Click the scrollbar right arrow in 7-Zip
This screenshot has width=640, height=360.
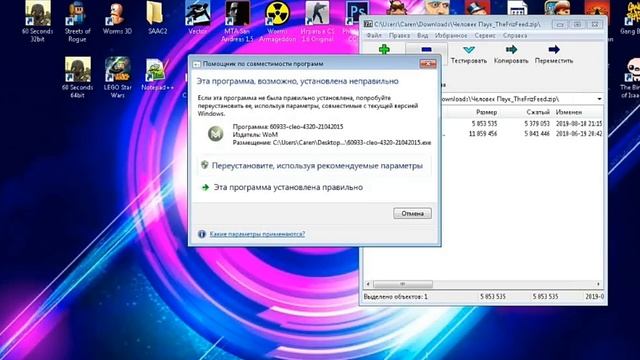(598, 284)
